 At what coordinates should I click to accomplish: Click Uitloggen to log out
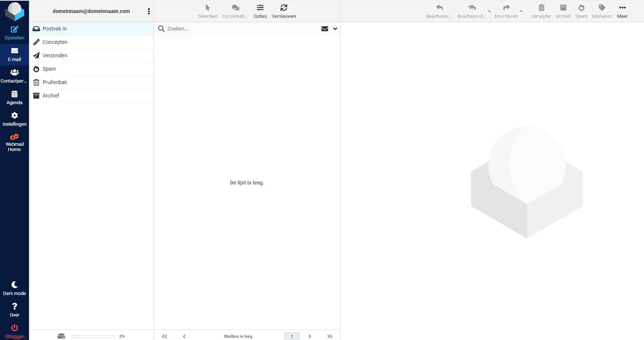pyautogui.click(x=14, y=331)
